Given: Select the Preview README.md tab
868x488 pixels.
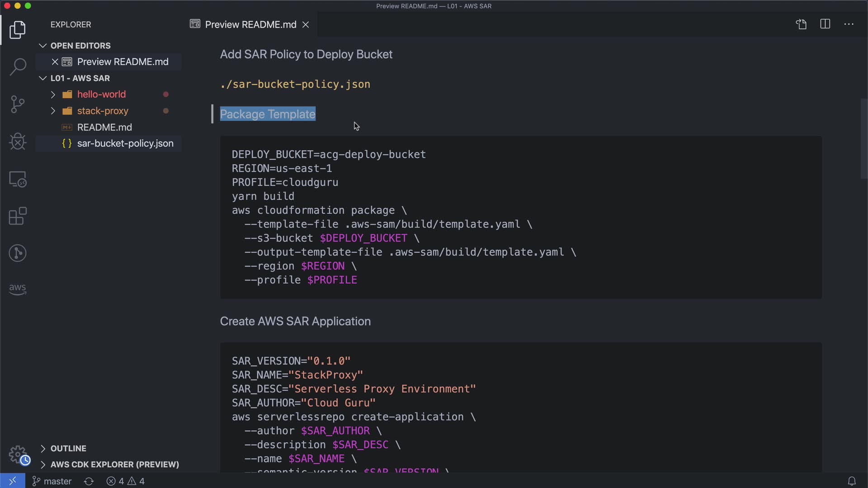Looking at the screenshot, I should pyautogui.click(x=250, y=24).
